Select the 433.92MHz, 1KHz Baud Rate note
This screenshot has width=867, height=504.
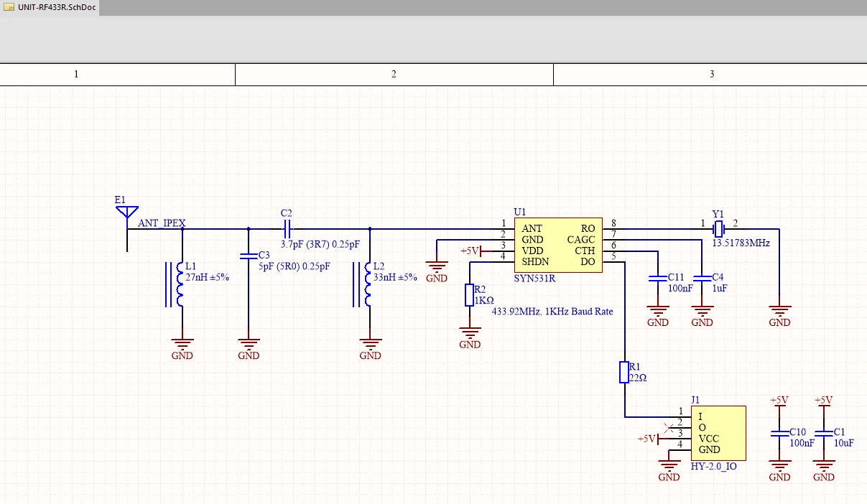click(x=552, y=312)
